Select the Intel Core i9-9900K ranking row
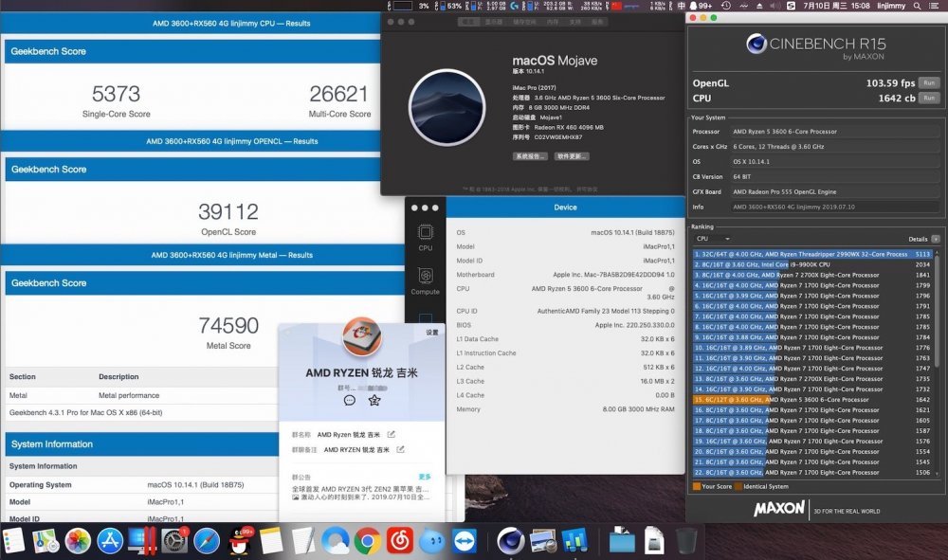The image size is (948, 560). pos(812,264)
